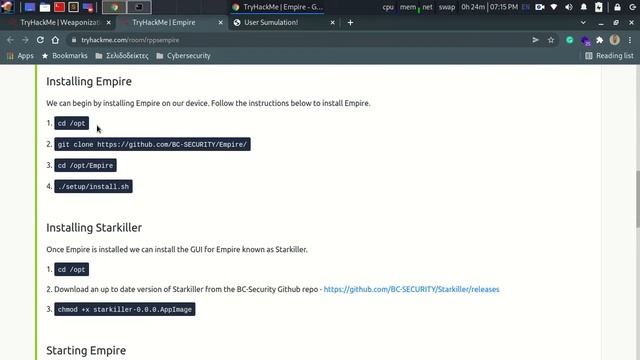Viewport: 640px width, 360px height.
Task: Open the share/send page icon
Action: pyautogui.click(x=536, y=40)
